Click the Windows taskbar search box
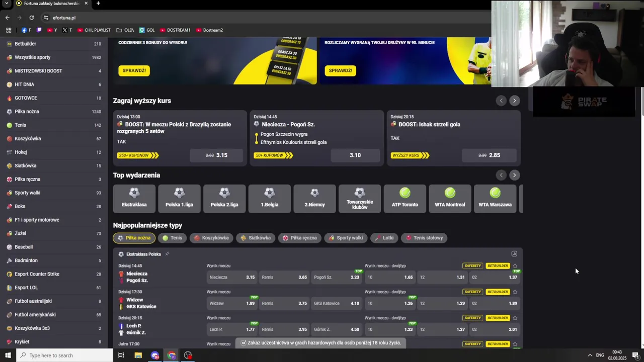 pos(64,355)
